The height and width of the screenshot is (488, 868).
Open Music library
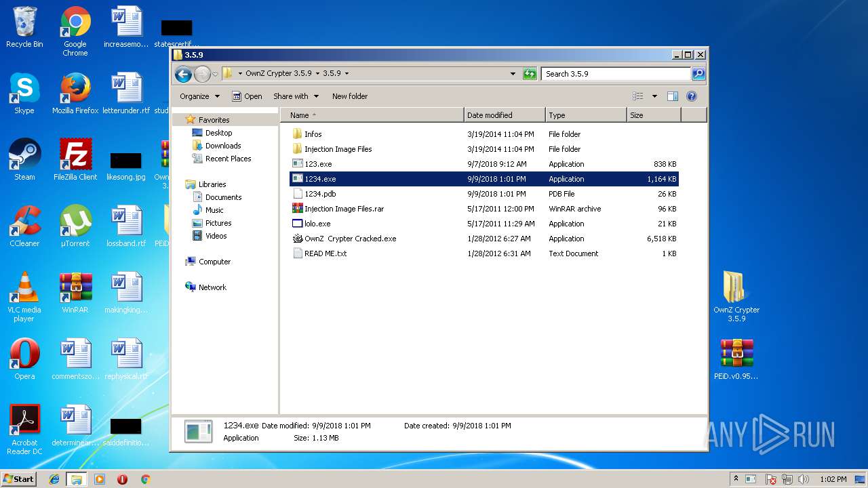click(x=214, y=210)
